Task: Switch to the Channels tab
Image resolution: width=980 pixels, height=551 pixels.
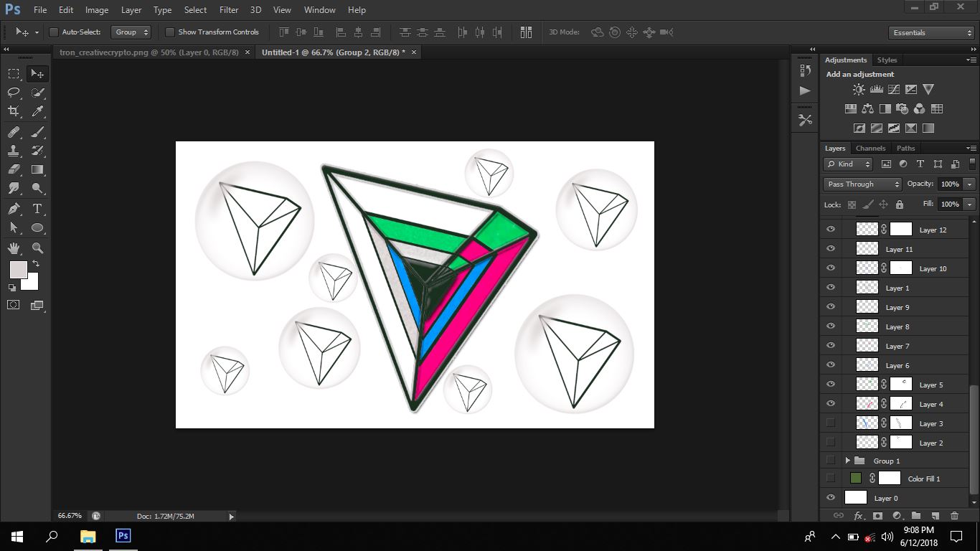Action: (x=870, y=149)
